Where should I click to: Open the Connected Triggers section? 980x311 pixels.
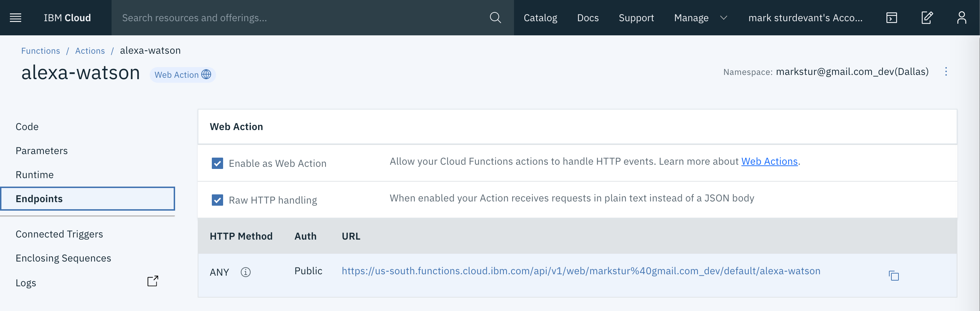(x=59, y=234)
